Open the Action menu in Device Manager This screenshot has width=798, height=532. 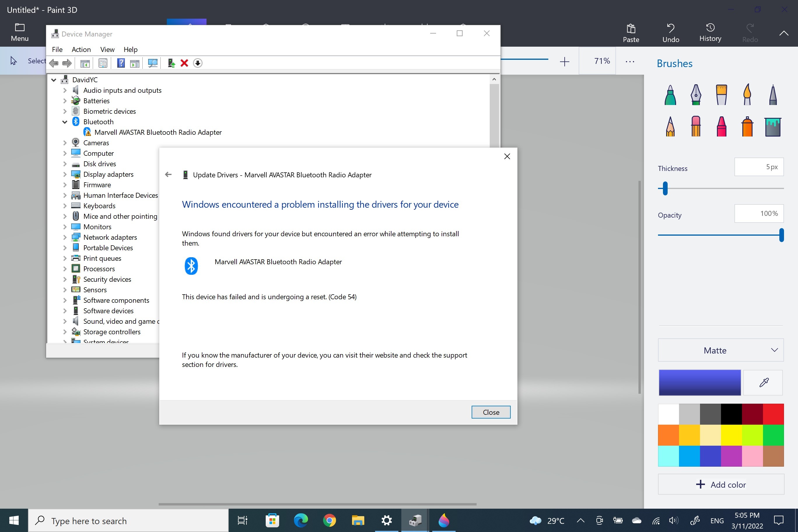(x=81, y=50)
